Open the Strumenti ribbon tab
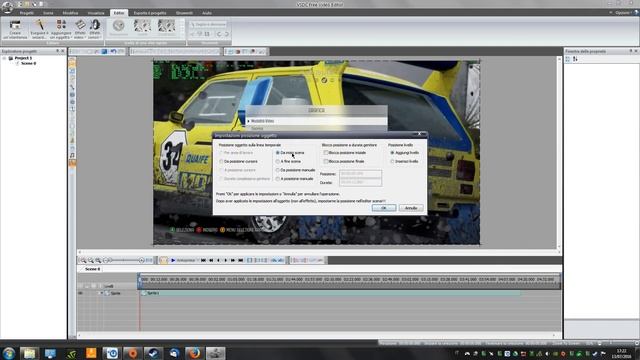Image resolution: width=640 pixels, height=360 pixels. [x=184, y=13]
